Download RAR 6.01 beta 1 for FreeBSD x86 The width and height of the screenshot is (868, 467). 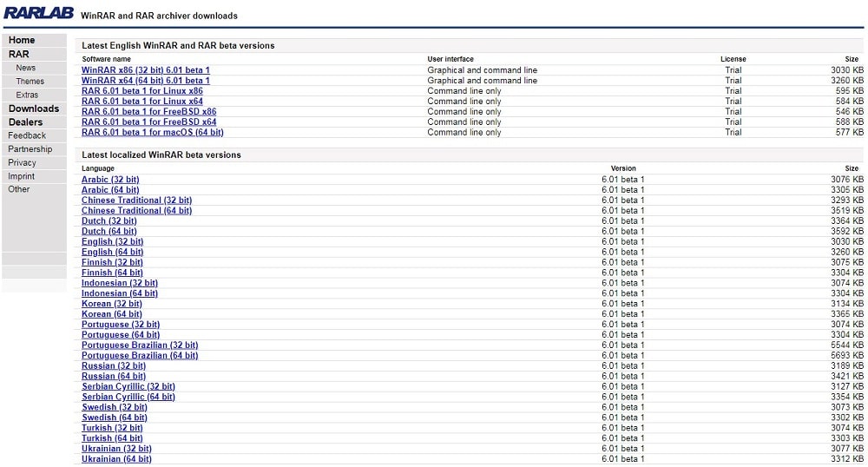pyautogui.click(x=149, y=112)
